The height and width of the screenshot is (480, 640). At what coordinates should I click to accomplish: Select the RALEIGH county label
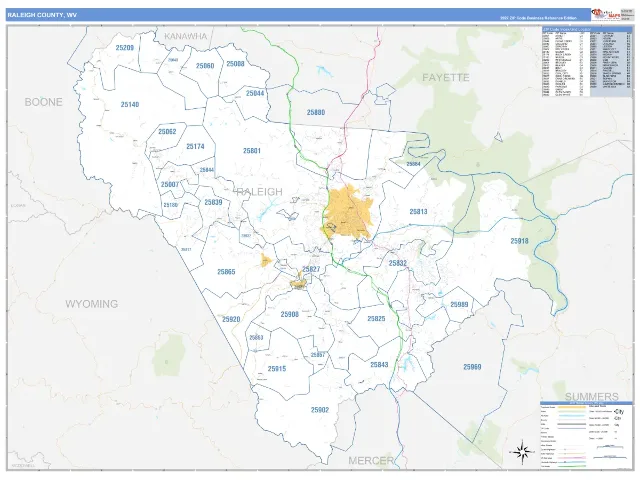click(259, 191)
